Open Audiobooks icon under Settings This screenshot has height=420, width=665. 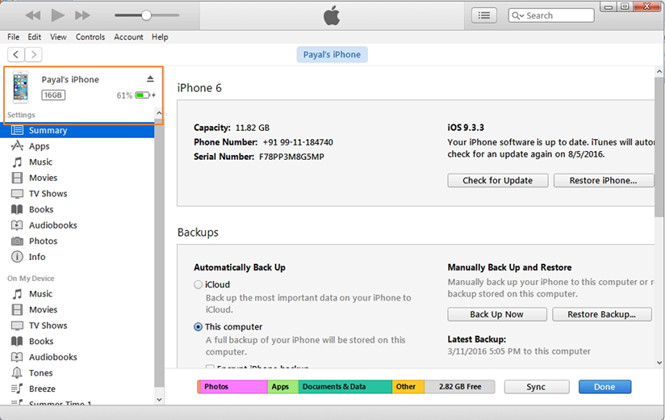coord(17,225)
